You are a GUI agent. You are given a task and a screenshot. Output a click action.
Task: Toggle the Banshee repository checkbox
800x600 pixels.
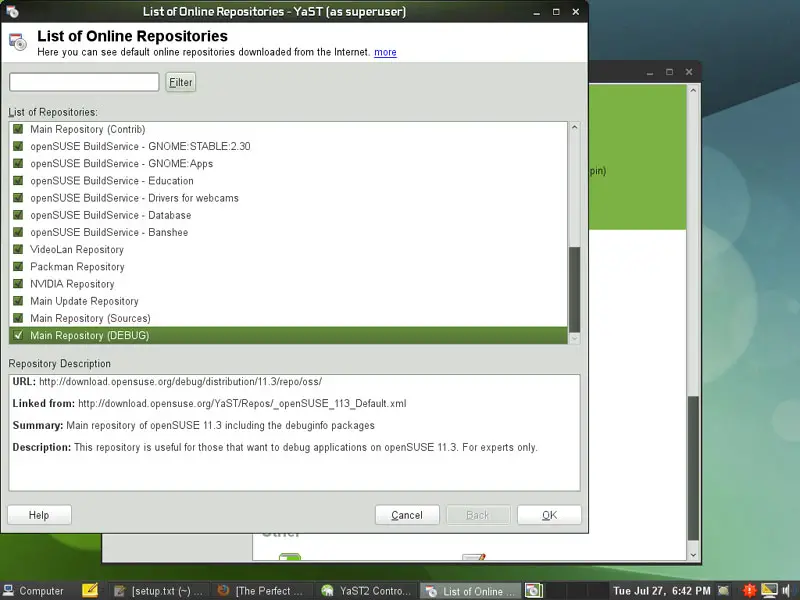[x=18, y=232]
